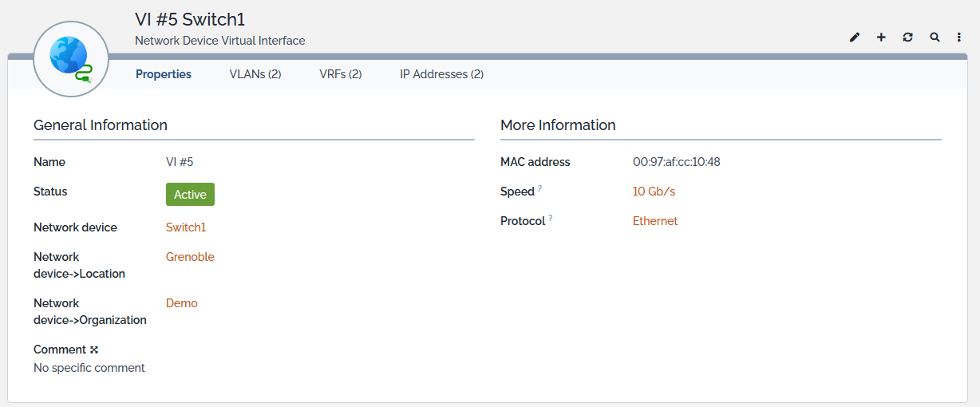Click the MAC address value

point(677,162)
